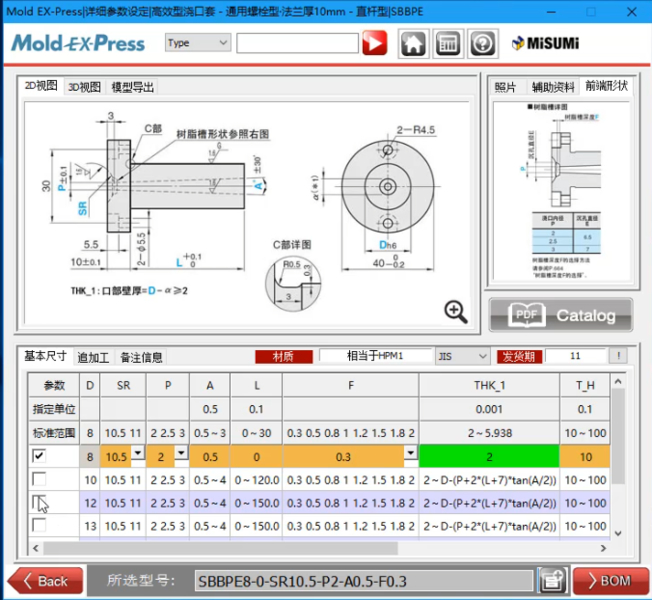Open the PDF Catalog

[x=561, y=315]
